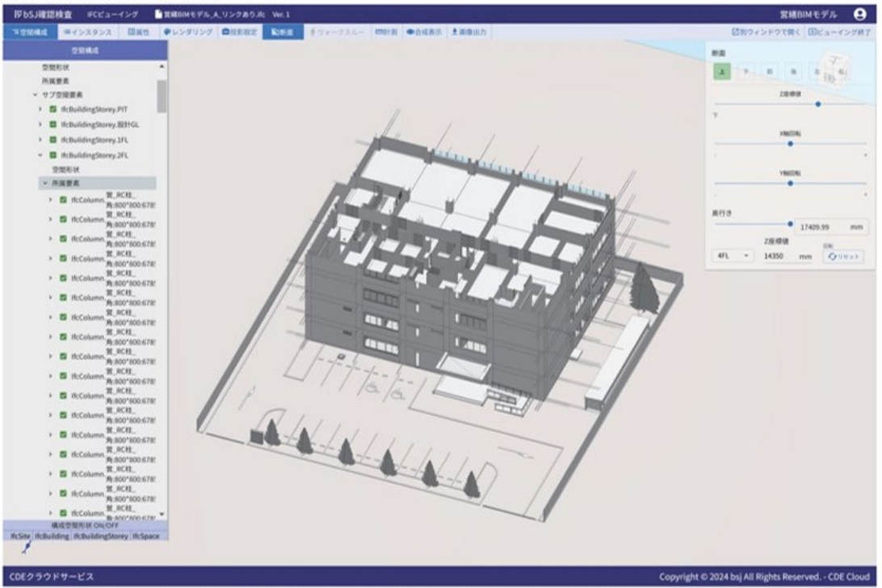
Task: Toggle IfcBuildingStorey.1FL visibility checkbox
Action: 53,140
